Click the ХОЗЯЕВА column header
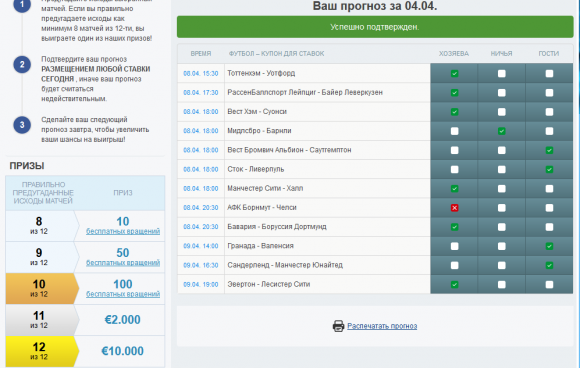Image resolution: width=580 pixels, height=368 pixels. click(x=454, y=54)
